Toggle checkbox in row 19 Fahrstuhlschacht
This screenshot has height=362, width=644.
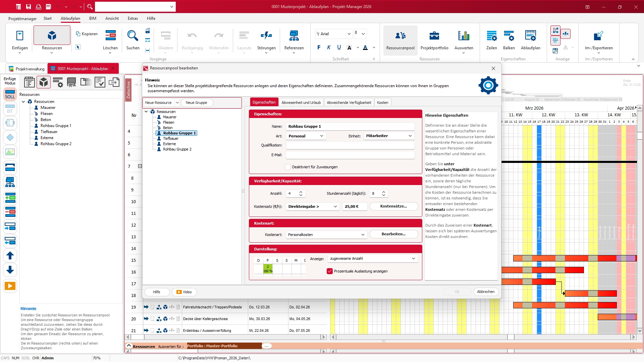coord(153,307)
